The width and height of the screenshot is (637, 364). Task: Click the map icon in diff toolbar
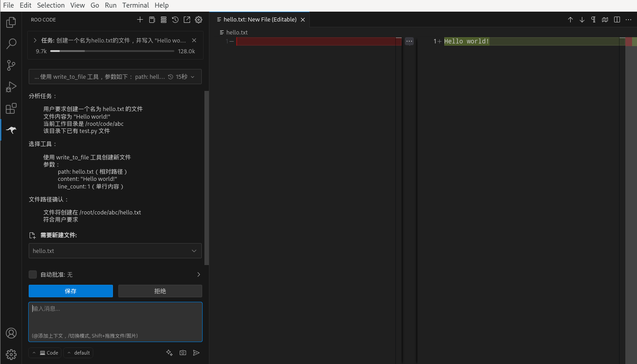[605, 20]
